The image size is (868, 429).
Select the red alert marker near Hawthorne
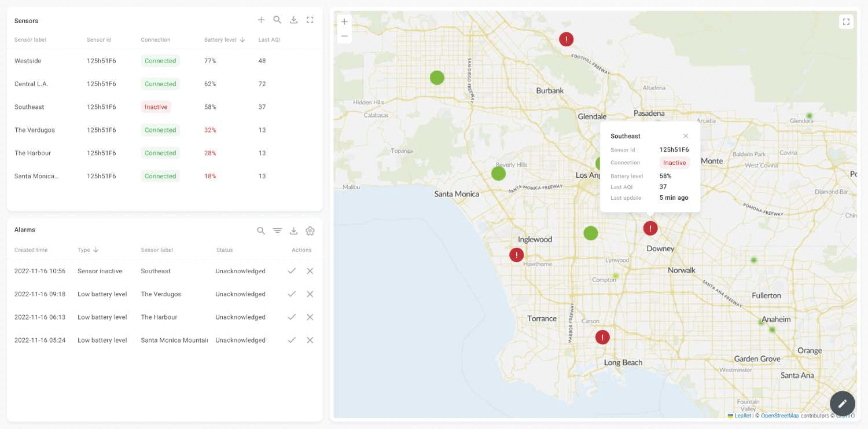[x=516, y=255]
